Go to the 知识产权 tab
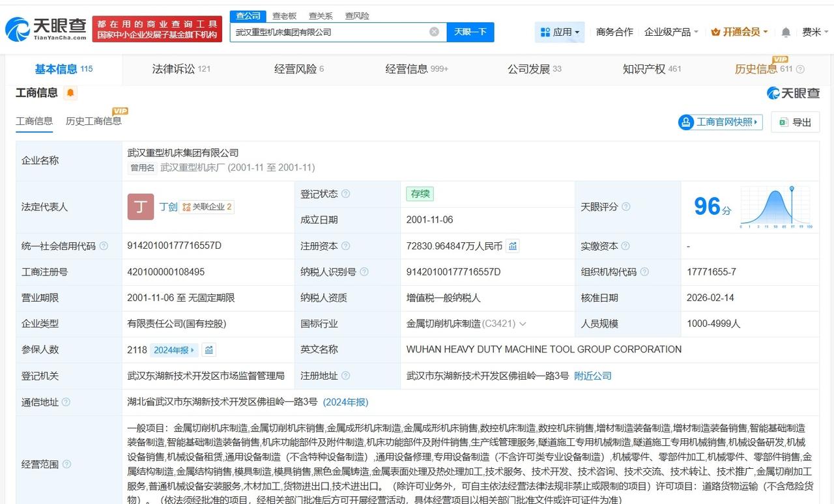The width and height of the screenshot is (834, 504). point(652,69)
